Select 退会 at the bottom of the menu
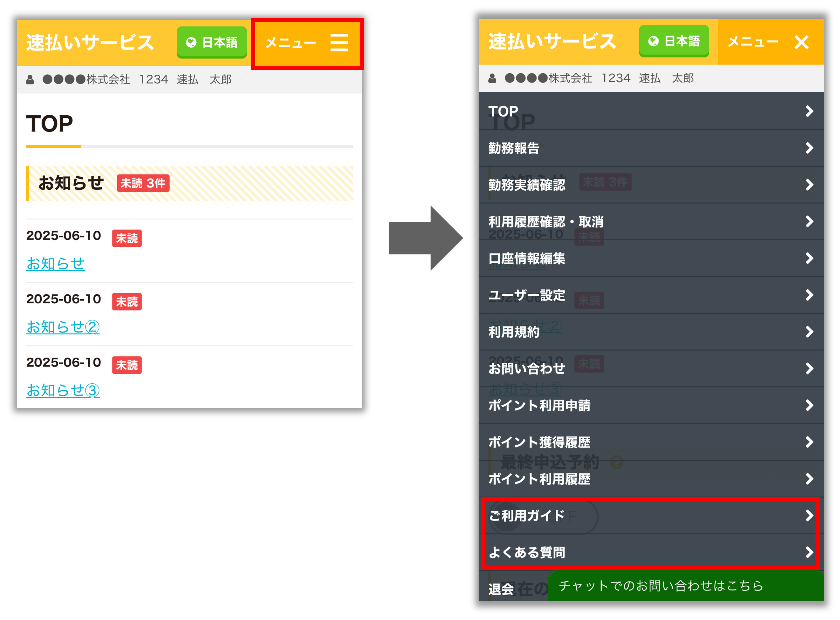Image resolution: width=840 pixels, height=620 pixels. [x=501, y=589]
